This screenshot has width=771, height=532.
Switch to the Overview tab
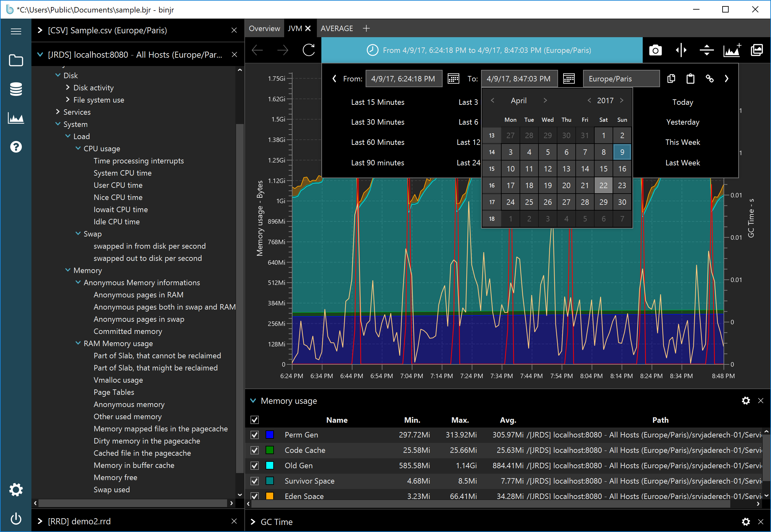point(265,28)
